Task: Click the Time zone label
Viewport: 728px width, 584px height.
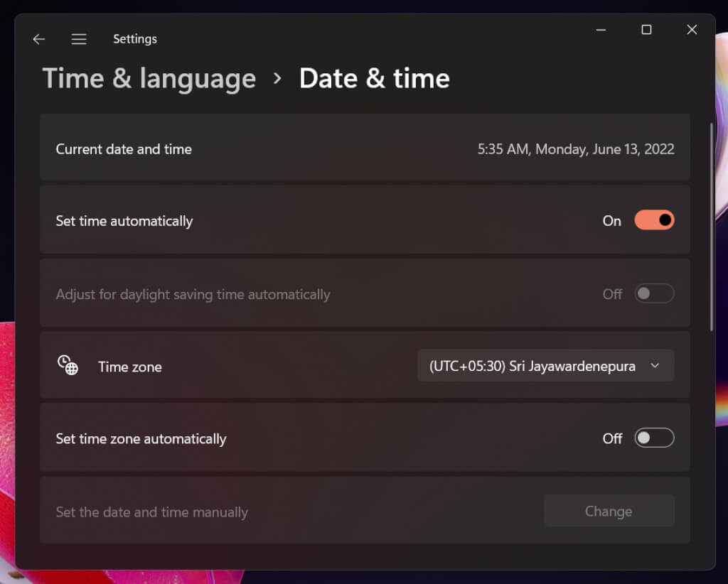Action: point(130,367)
